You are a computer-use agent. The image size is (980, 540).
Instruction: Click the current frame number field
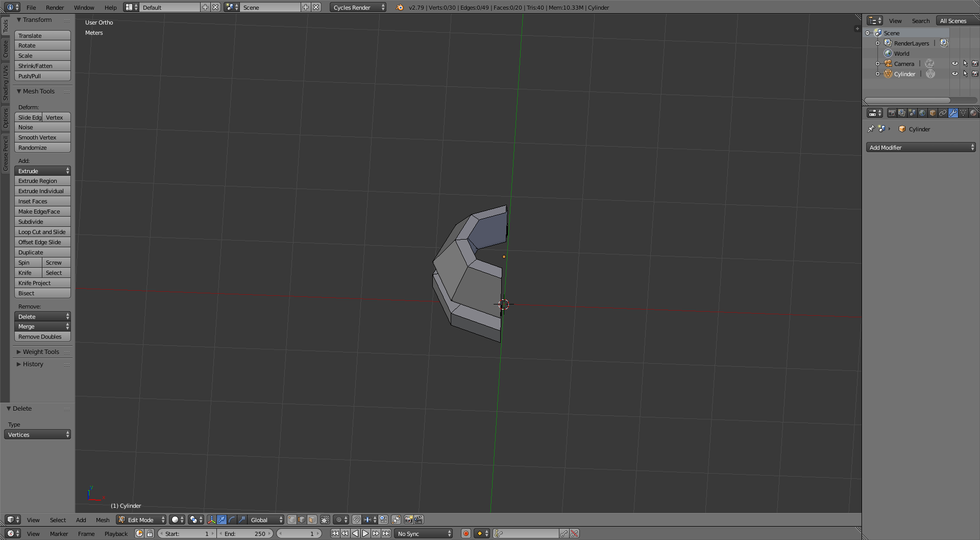click(299, 533)
